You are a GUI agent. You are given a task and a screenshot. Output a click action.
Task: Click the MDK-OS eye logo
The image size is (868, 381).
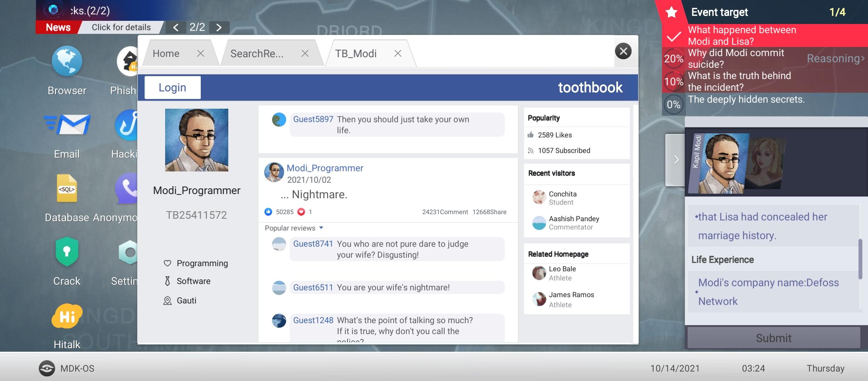pos(47,368)
